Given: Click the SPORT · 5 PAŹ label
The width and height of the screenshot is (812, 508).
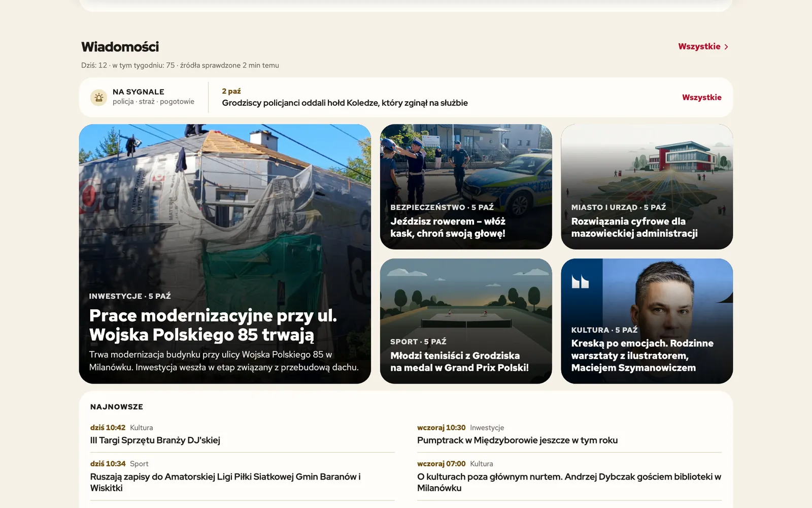Looking at the screenshot, I should (x=418, y=341).
